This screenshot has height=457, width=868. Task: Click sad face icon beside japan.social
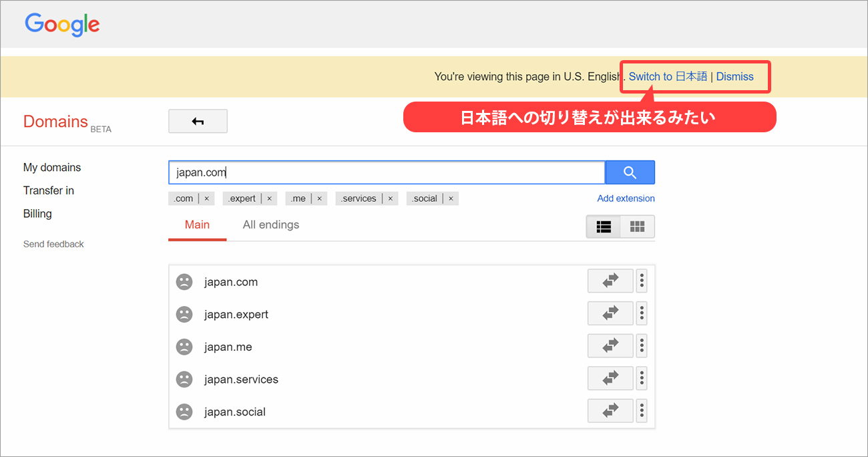pos(184,412)
